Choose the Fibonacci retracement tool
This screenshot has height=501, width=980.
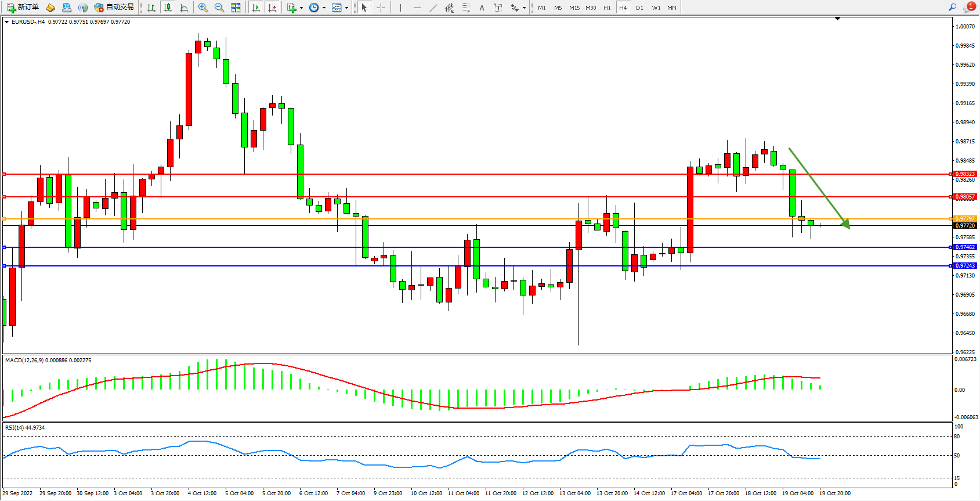click(x=465, y=8)
